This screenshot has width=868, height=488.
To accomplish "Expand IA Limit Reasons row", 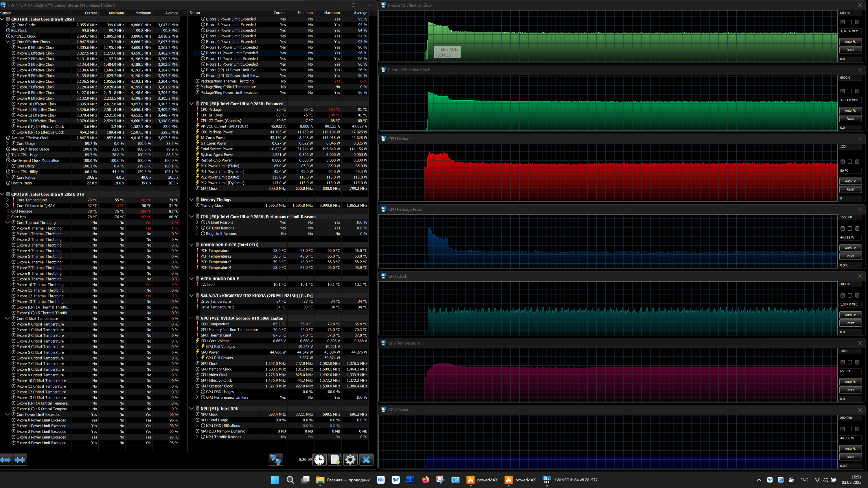I will tap(197, 222).
